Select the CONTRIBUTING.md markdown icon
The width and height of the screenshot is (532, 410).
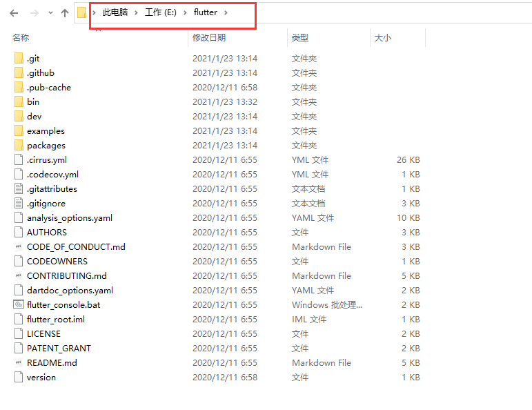[x=19, y=275]
